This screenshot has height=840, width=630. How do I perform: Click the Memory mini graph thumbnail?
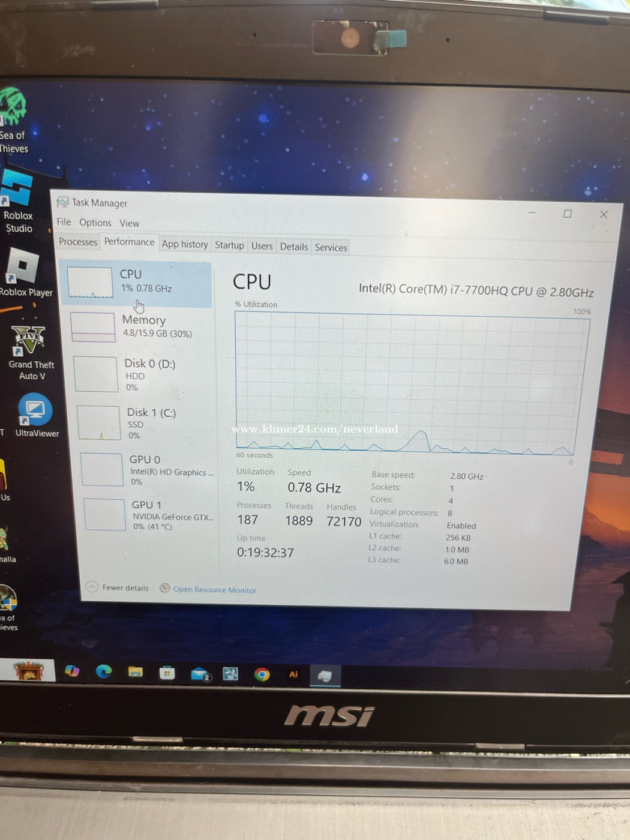pyautogui.click(x=93, y=328)
